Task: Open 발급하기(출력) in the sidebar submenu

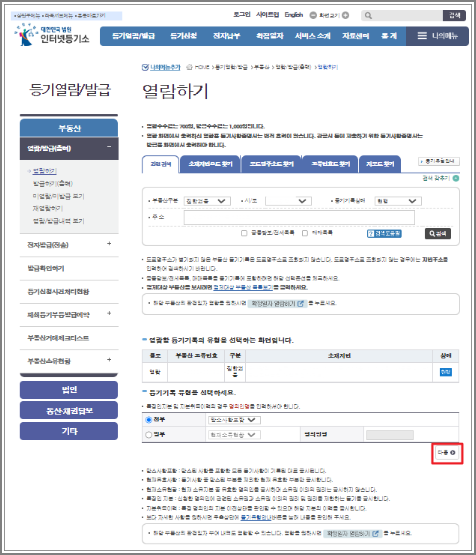Action: pos(53,183)
